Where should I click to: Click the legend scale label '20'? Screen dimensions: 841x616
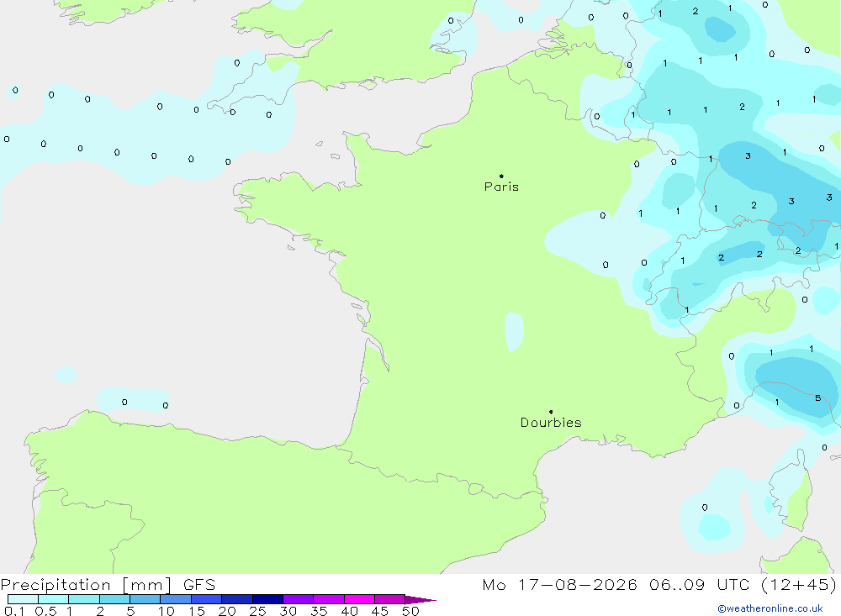[x=227, y=611]
